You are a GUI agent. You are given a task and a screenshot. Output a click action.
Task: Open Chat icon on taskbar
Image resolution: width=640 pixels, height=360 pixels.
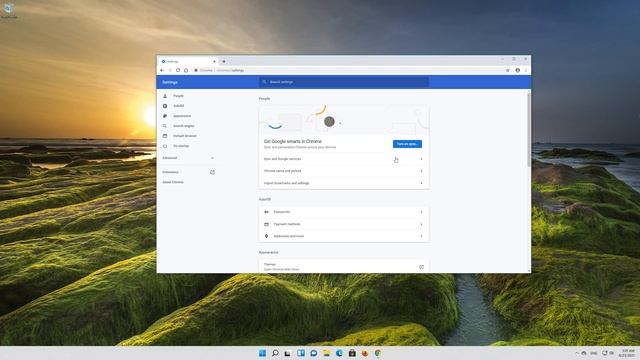pyautogui.click(x=313, y=353)
